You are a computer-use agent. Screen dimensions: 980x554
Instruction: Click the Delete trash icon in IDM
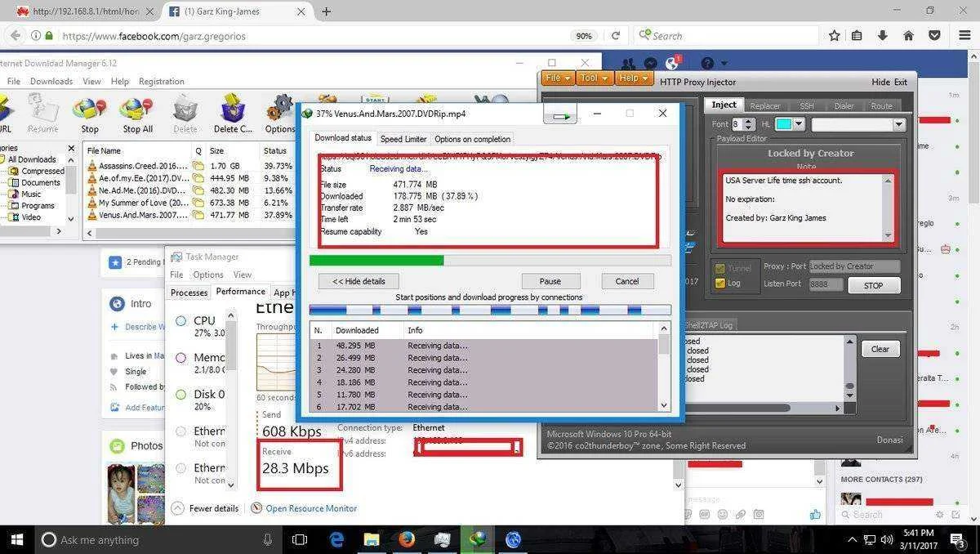click(185, 109)
